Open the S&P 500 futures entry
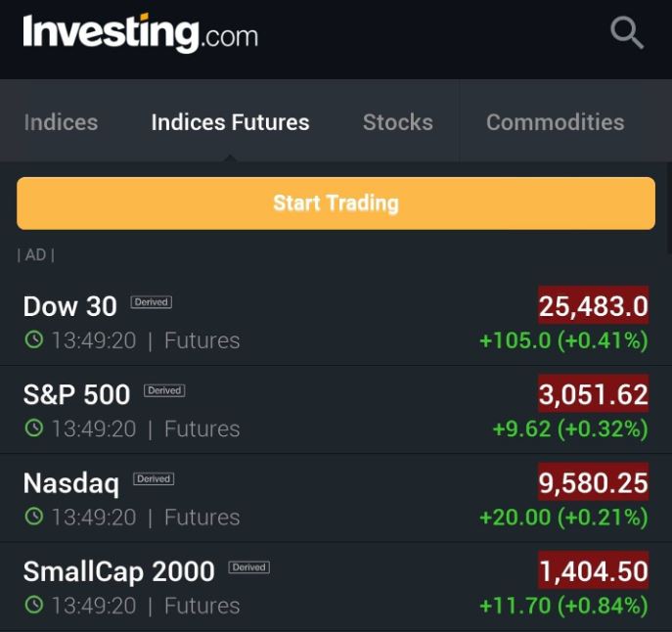 [76, 394]
